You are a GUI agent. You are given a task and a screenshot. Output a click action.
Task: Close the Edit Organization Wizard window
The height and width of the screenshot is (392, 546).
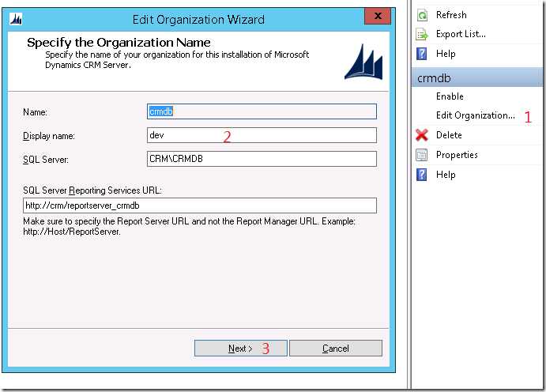click(378, 16)
